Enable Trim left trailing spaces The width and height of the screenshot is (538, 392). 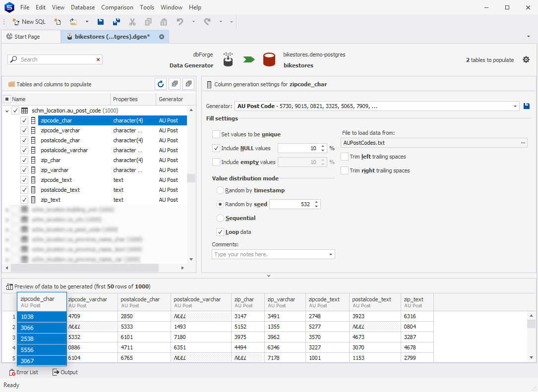[345, 157]
